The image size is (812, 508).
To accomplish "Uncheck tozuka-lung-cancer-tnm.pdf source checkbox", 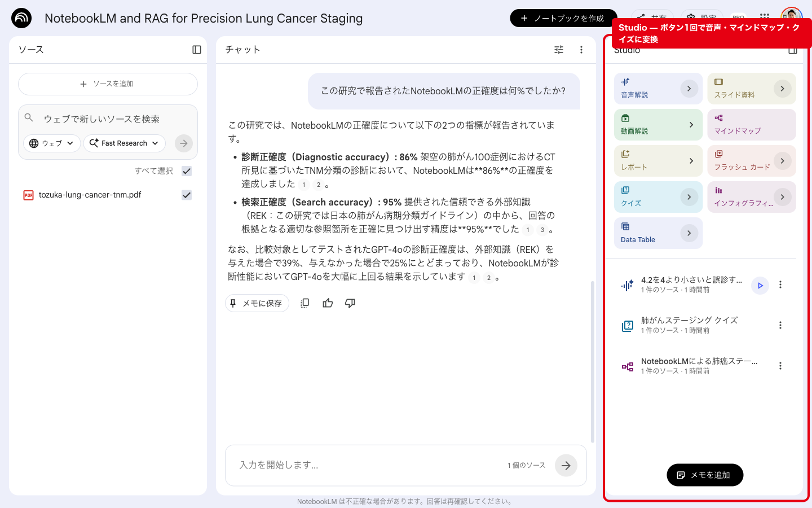I will (x=187, y=195).
